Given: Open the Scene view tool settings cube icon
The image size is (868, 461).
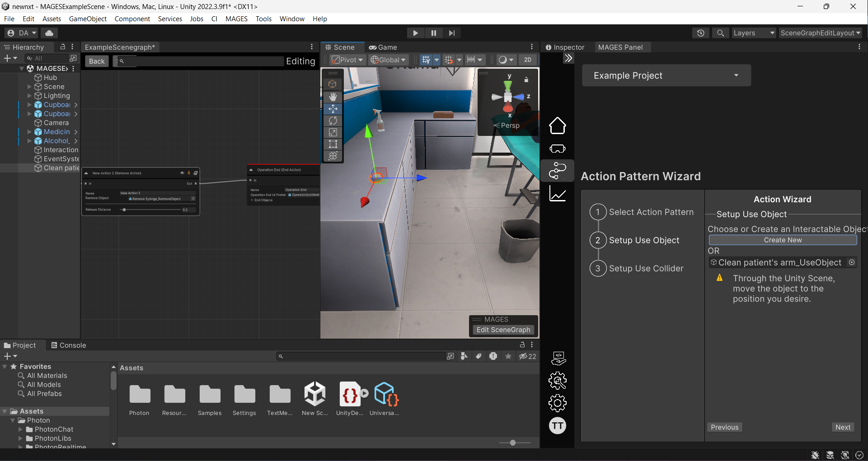Looking at the screenshot, I should 333,84.
